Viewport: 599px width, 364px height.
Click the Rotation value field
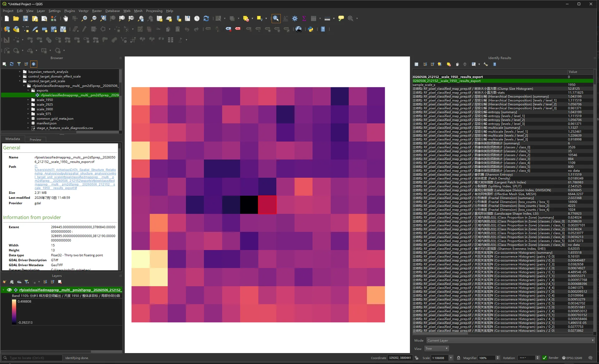point(526,358)
